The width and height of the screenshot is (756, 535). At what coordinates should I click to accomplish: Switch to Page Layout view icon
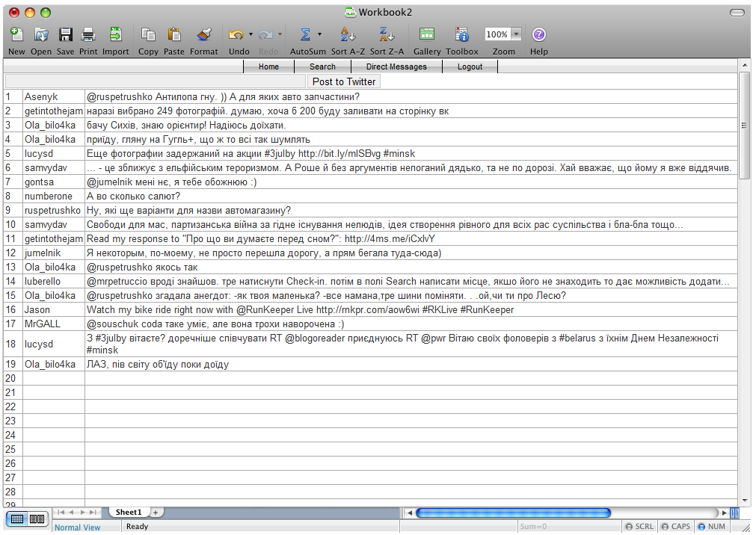[37, 519]
